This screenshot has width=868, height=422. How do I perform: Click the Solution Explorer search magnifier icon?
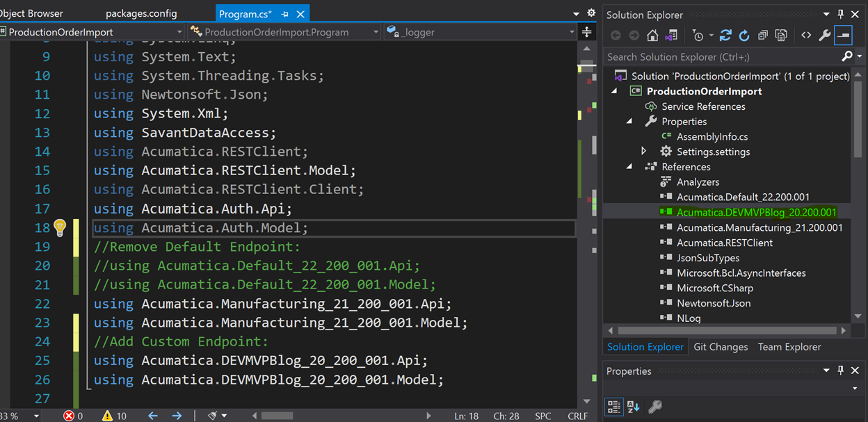(846, 56)
